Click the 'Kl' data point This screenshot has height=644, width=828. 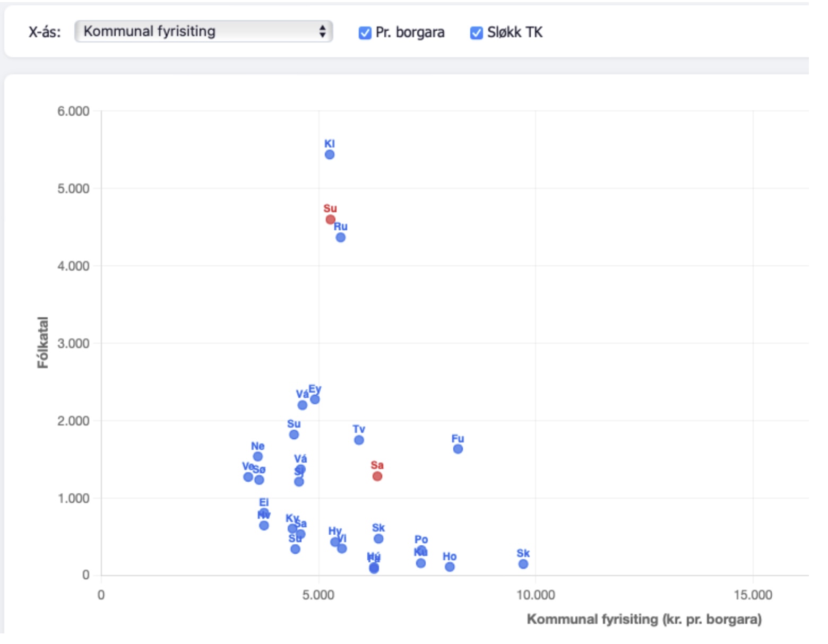(x=330, y=155)
